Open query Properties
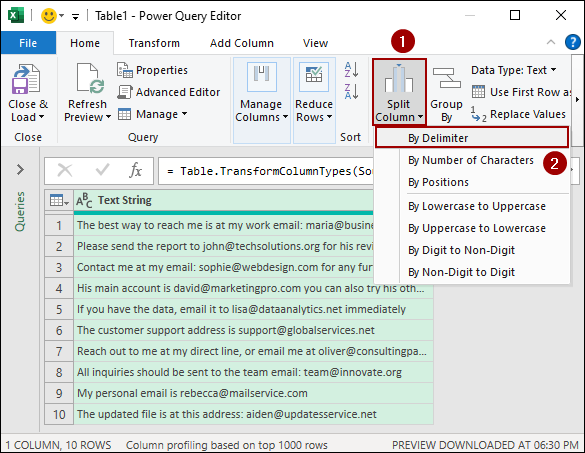This screenshot has width=585, height=453. point(152,70)
